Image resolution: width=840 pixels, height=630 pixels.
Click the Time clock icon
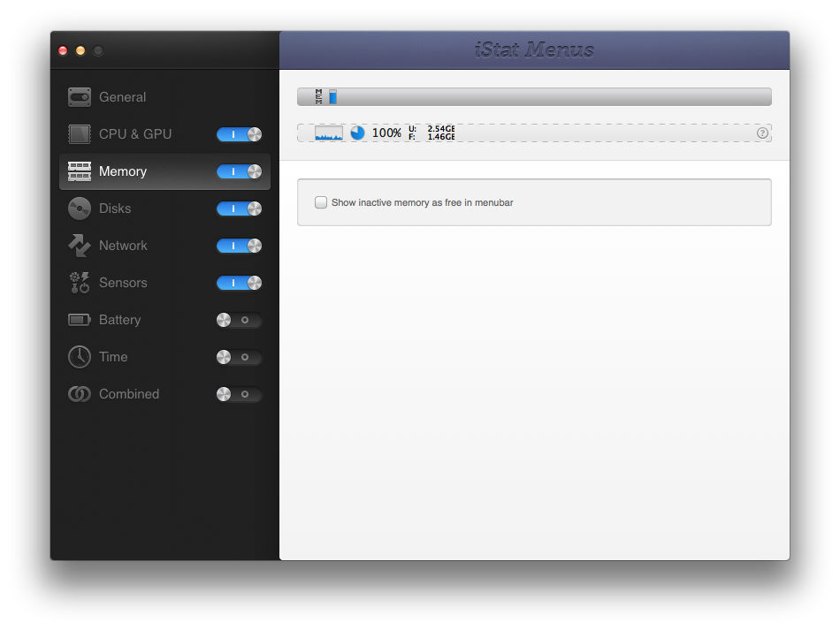tap(80, 357)
